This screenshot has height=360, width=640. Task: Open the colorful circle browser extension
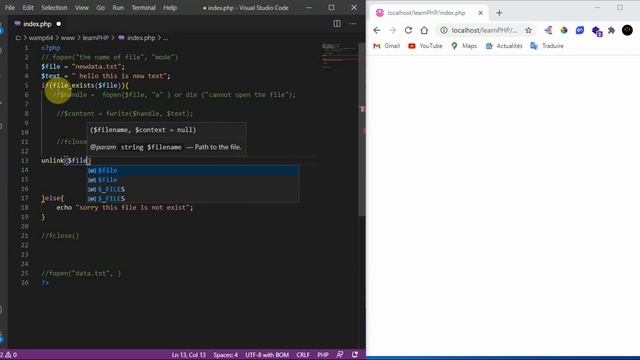pos(564,30)
